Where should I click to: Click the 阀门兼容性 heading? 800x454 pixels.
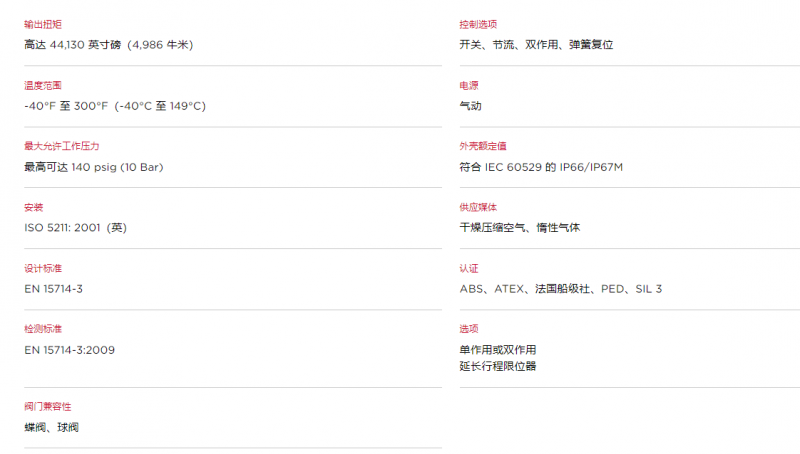(48, 407)
